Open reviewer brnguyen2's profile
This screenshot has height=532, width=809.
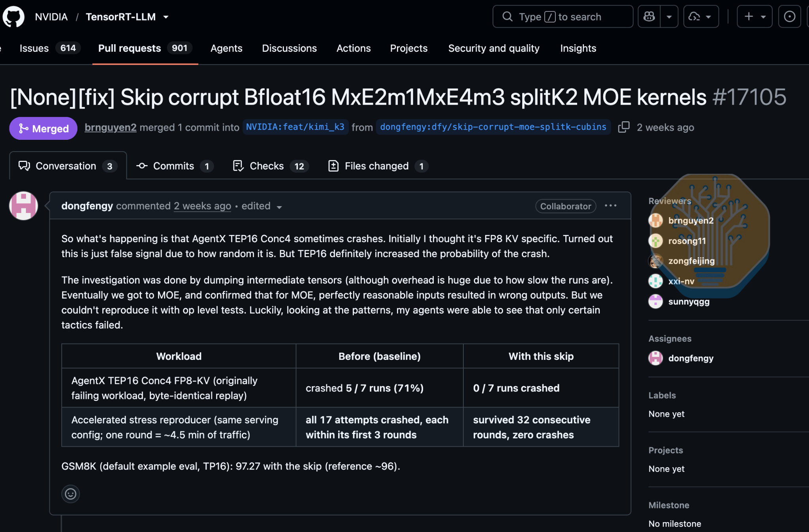pos(691,220)
